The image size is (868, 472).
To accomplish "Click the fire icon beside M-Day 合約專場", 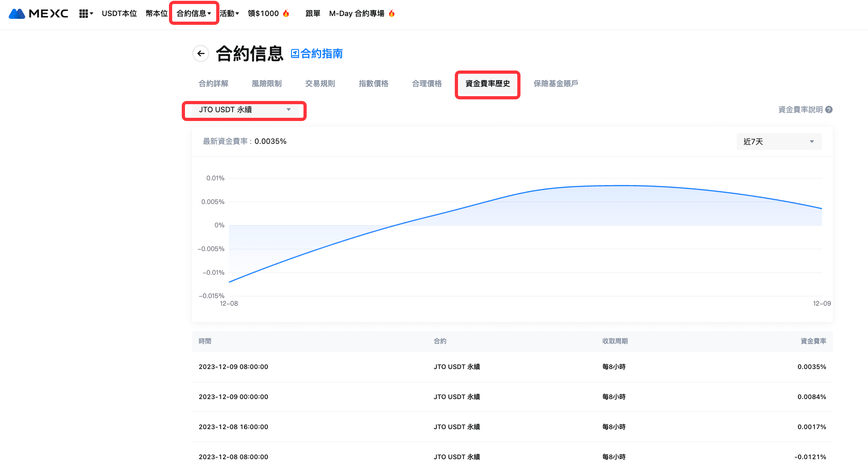I will (x=392, y=14).
